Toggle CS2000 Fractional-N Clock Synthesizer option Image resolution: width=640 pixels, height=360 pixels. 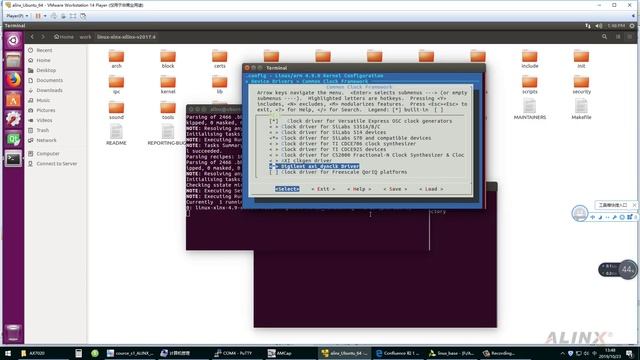pos(366,155)
